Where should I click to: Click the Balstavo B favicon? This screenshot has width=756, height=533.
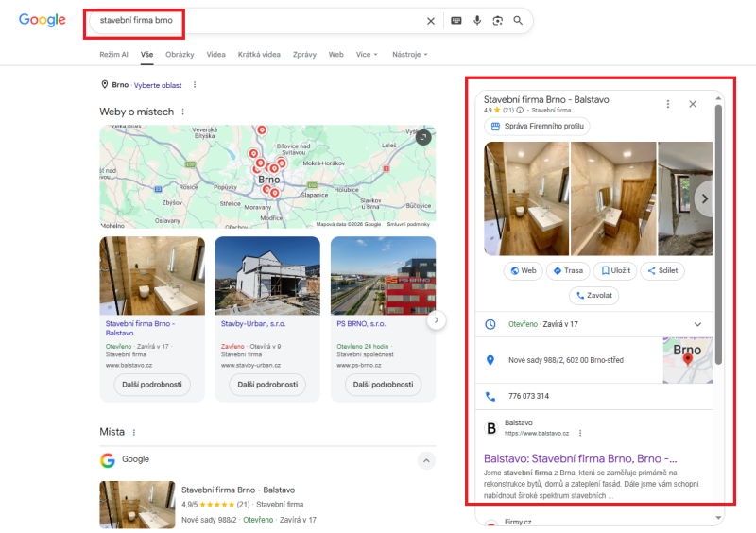491,428
